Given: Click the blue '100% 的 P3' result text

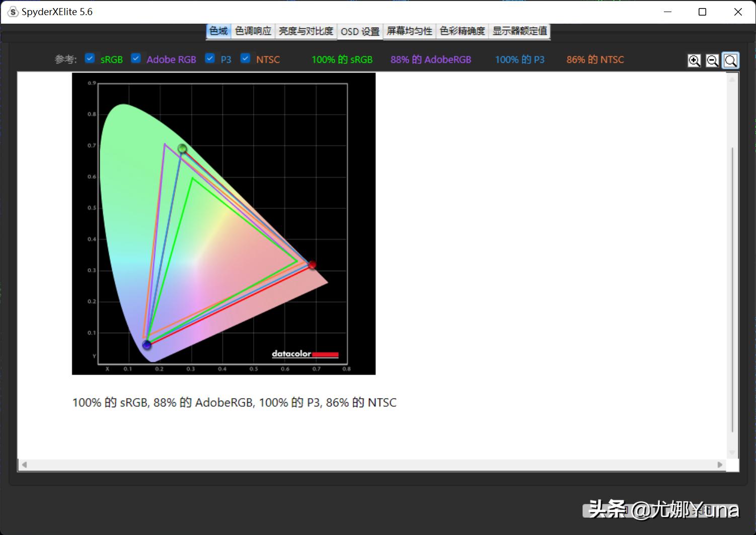Looking at the screenshot, I should coord(520,59).
